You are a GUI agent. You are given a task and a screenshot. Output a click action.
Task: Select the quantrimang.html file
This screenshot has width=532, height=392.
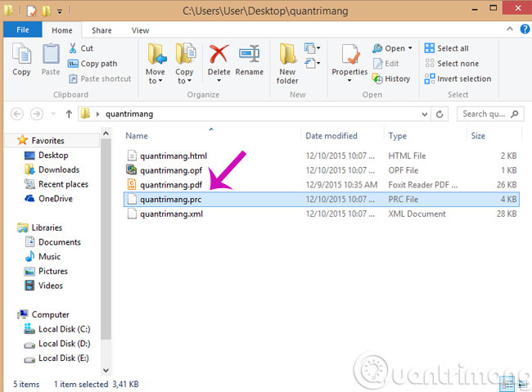[322, 155]
